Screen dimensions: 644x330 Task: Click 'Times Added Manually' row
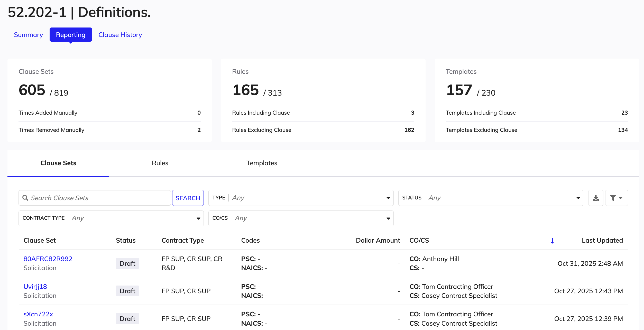[x=110, y=113]
